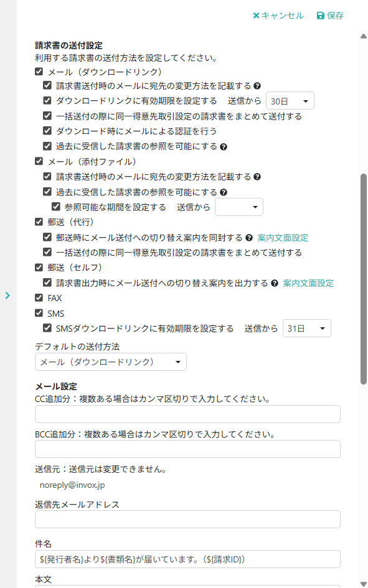The image size is (368, 588).
Task: Open the 案内文面設定 link under 郵送（代行）
Action: pos(283,238)
